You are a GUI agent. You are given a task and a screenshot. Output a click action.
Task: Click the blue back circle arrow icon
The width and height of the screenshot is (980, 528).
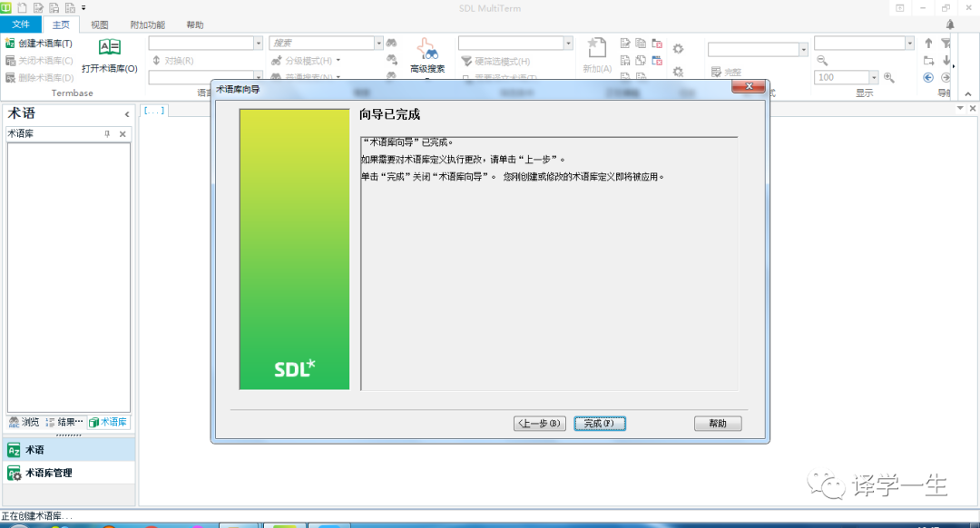[928, 77]
